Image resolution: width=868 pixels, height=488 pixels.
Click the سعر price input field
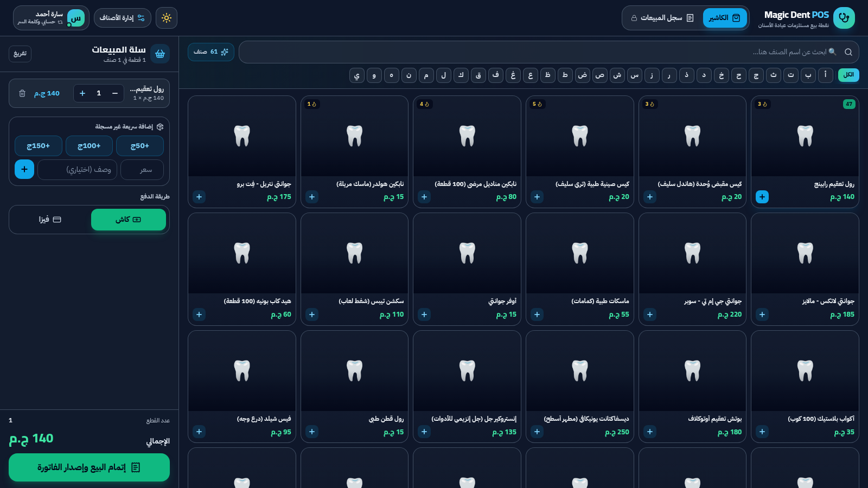[142, 169]
